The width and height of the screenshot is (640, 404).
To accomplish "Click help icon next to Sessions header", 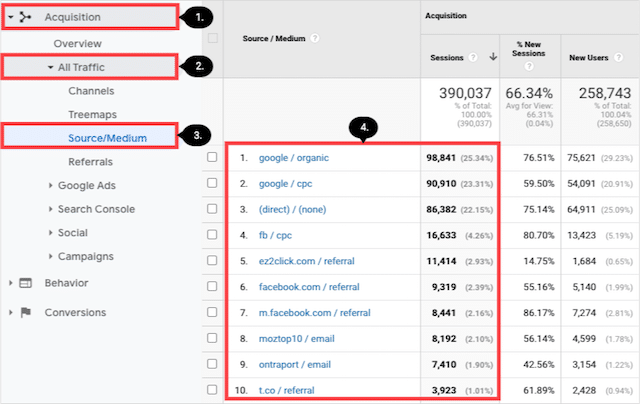I will click(x=472, y=58).
